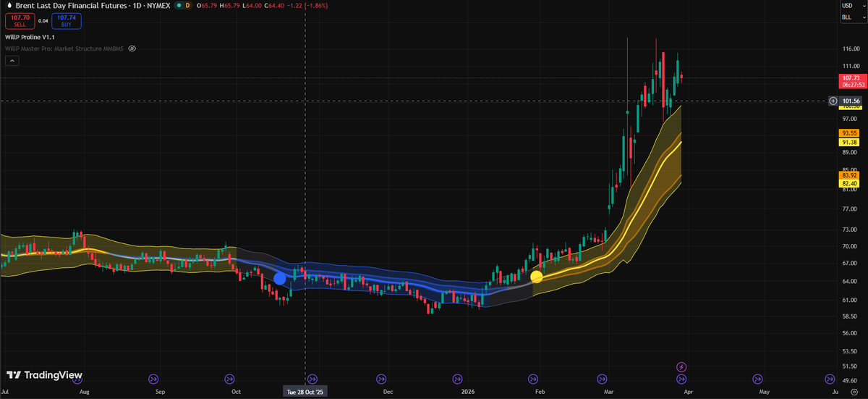
Task: Click the spread value 0.04
Action: pyautogui.click(x=43, y=20)
